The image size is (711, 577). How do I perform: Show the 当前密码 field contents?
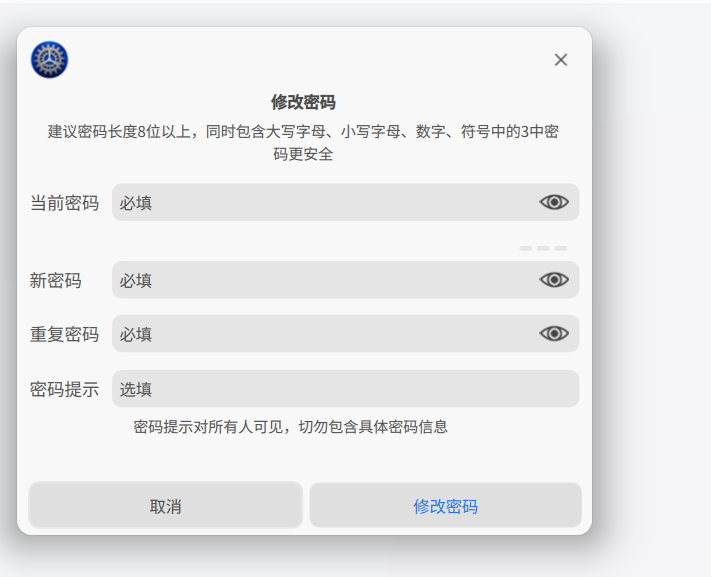pos(554,202)
